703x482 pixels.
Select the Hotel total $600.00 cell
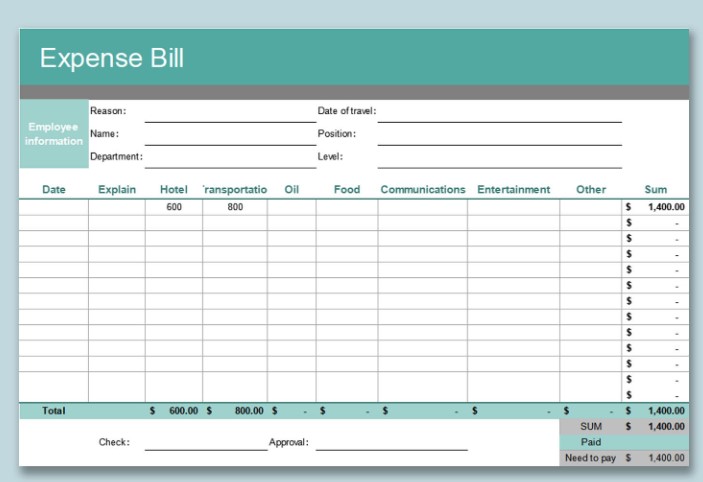174,411
